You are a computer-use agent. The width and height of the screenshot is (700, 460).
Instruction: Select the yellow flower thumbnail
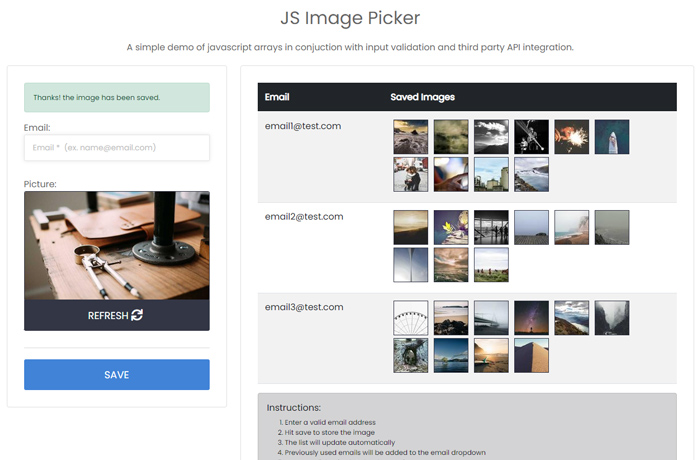451,227
